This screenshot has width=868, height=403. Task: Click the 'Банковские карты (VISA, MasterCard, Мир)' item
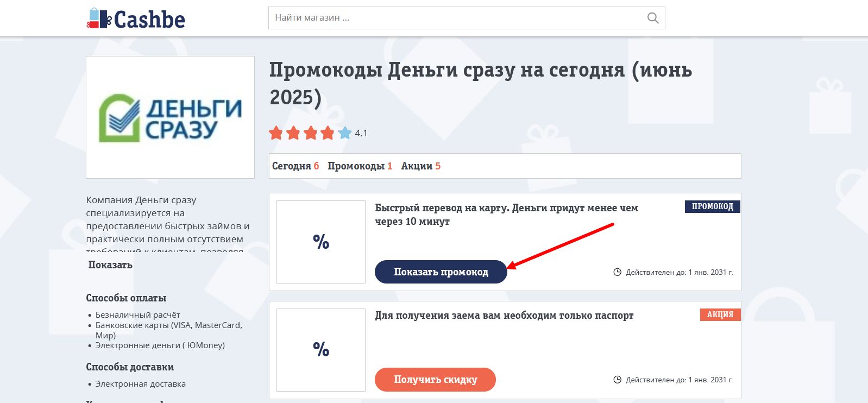169,330
